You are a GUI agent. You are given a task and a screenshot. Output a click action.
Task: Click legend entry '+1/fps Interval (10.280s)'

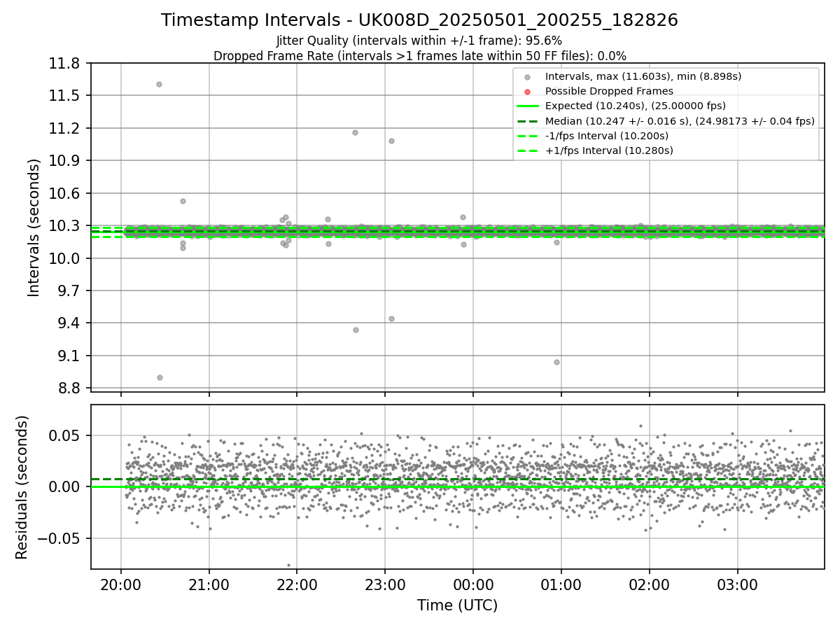click(609, 150)
